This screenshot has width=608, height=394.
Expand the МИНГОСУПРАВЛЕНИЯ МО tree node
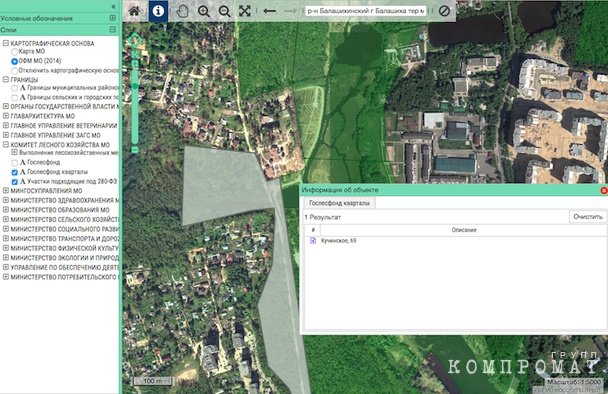tap(6, 190)
